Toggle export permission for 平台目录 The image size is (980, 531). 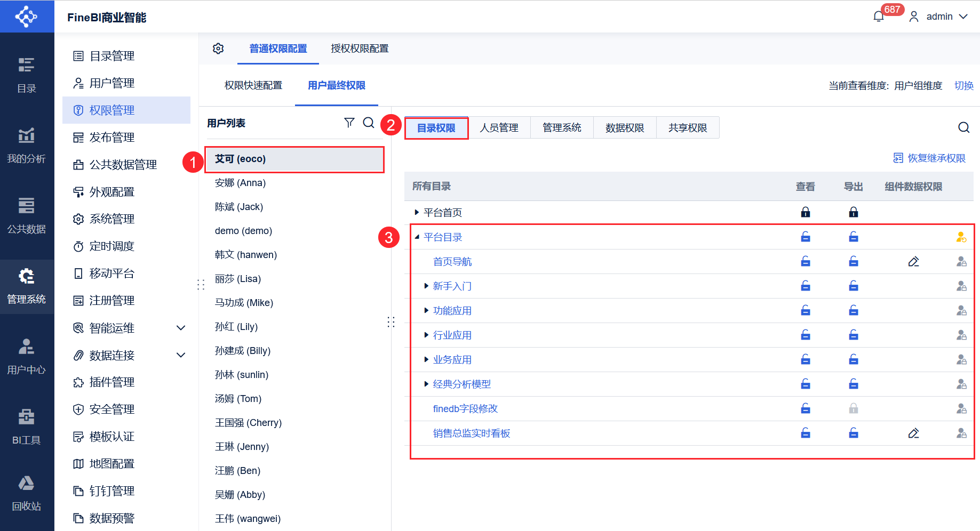(x=854, y=237)
